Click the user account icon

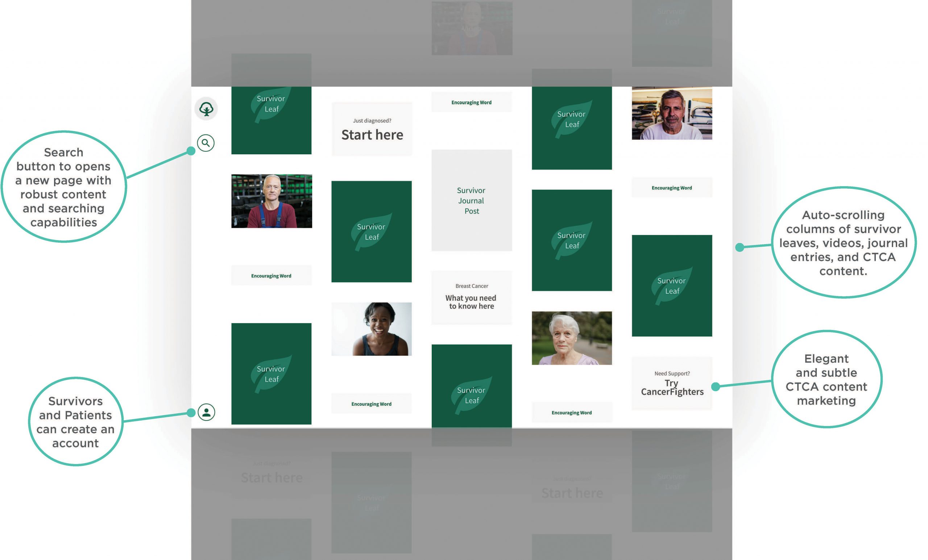(x=207, y=412)
